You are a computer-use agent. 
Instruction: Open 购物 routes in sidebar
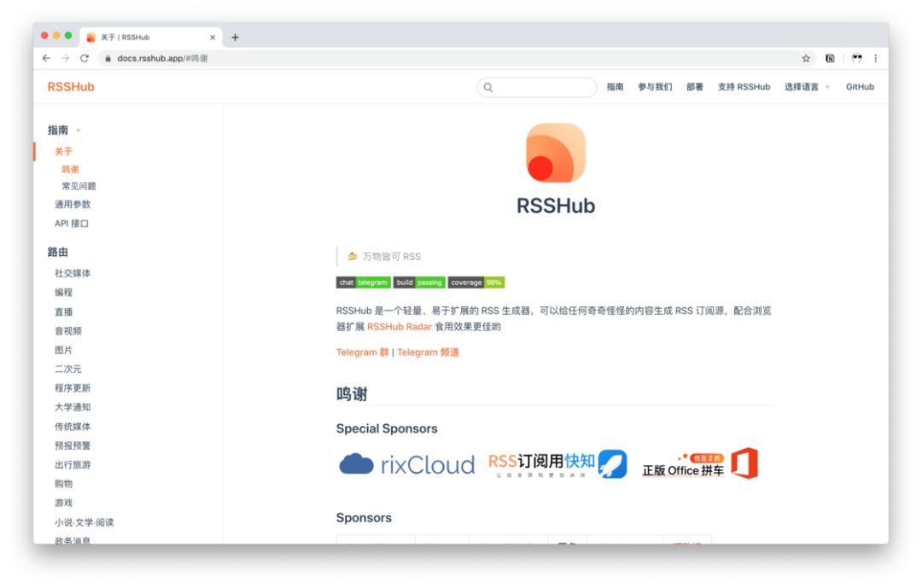point(63,483)
